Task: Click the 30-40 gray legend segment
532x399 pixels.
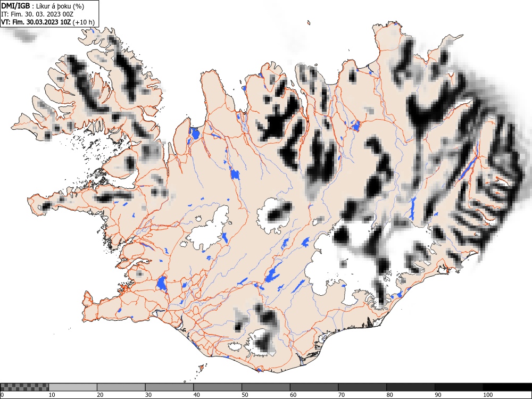Action: point(169,387)
